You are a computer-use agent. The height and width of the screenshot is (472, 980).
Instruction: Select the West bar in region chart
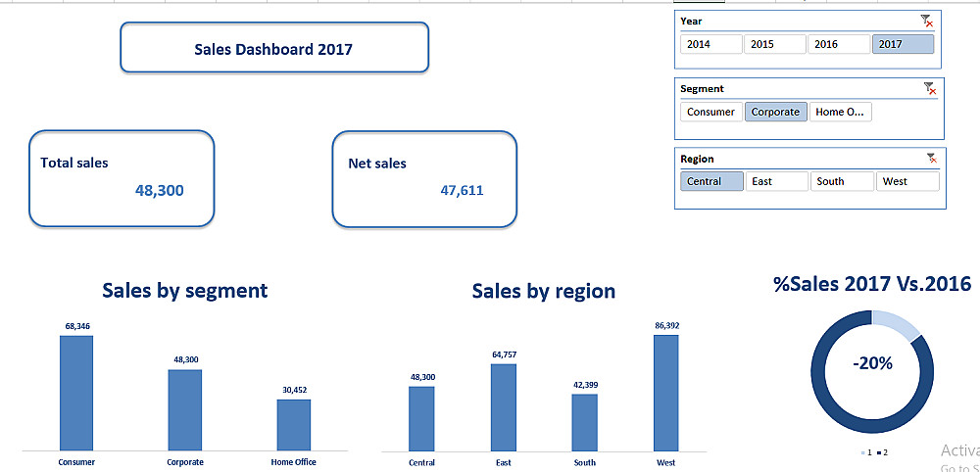[666, 393]
